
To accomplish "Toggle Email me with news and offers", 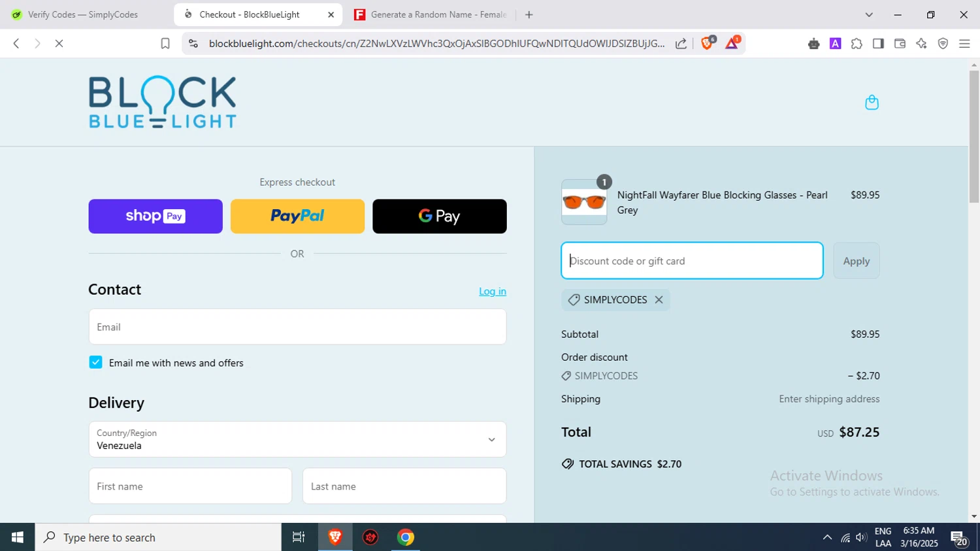I will pyautogui.click(x=96, y=363).
